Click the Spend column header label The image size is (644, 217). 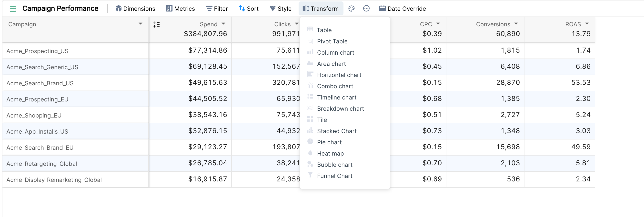(209, 24)
